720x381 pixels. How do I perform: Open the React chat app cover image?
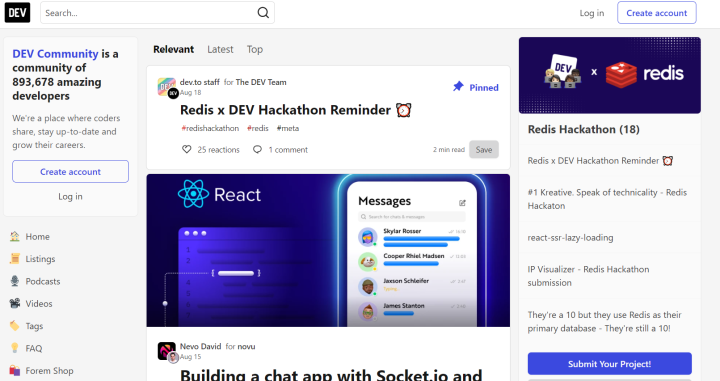click(x=328, y=250)
